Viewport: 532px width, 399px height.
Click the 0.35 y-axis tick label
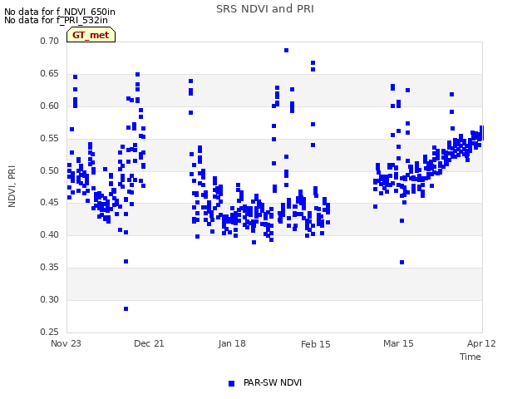point(50,268)
